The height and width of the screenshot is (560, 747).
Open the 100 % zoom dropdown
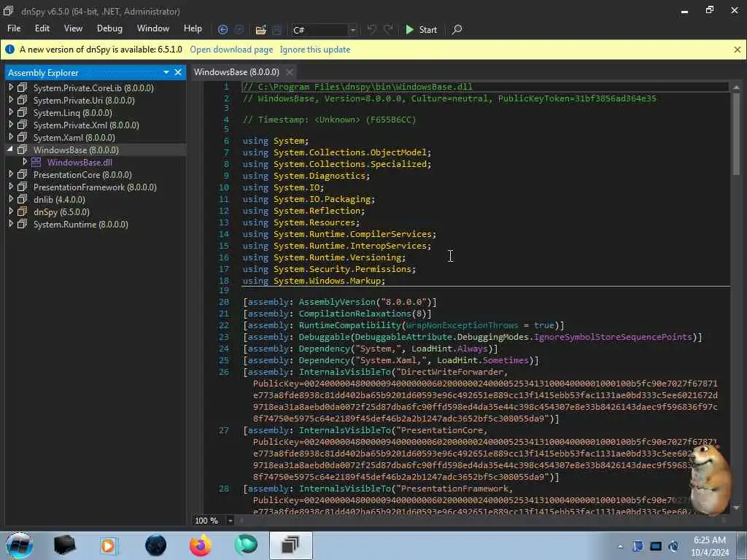230,521
